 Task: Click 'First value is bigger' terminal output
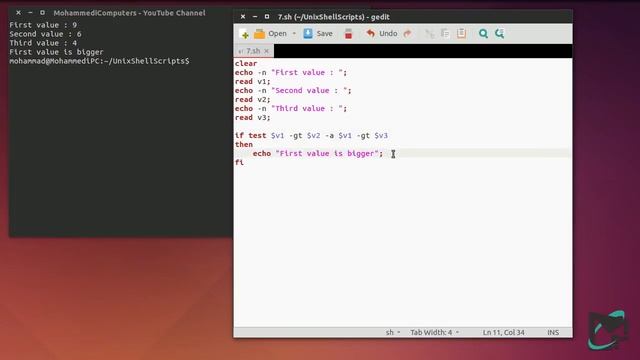[56, 52]
